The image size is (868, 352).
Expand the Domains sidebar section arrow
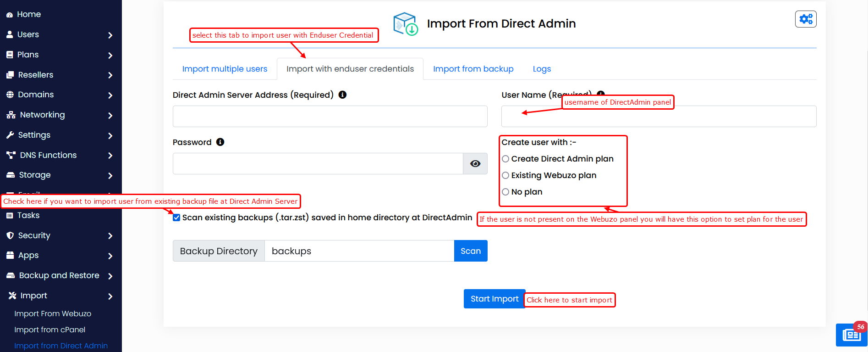point(110,95)
